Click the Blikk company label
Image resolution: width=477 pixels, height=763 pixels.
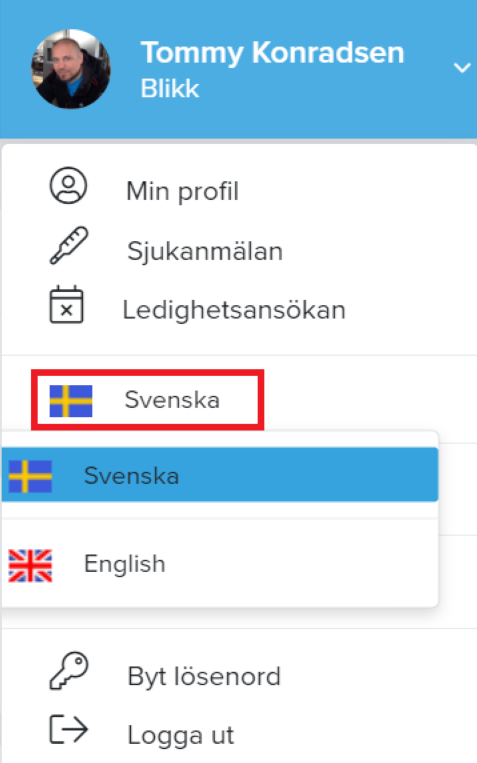pos(170,89)
